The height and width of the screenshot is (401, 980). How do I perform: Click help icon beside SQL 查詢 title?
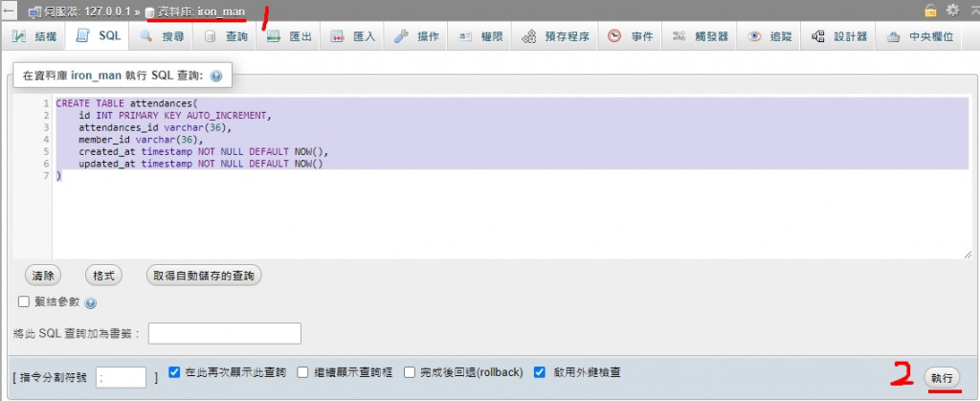coord(216,77)
